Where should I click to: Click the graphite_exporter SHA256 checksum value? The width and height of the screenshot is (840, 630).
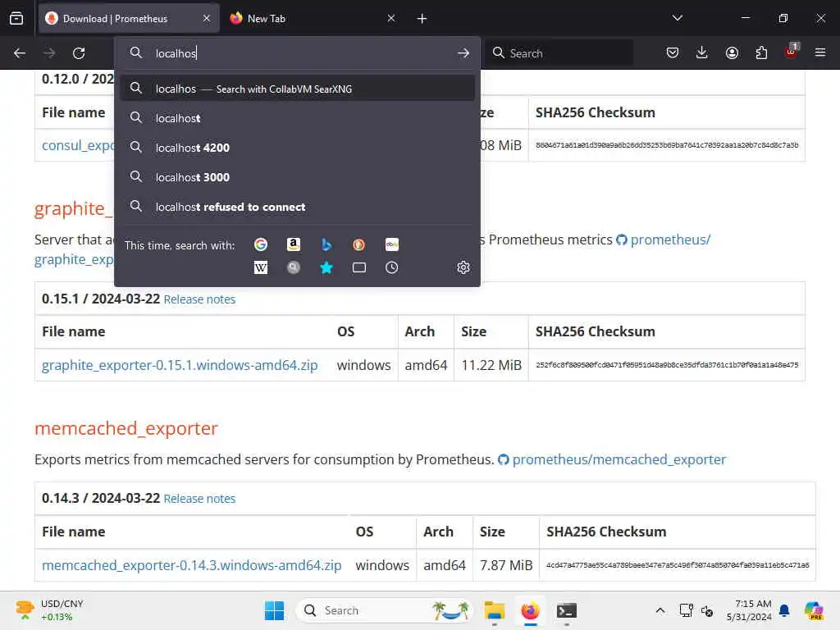point(666,365)
